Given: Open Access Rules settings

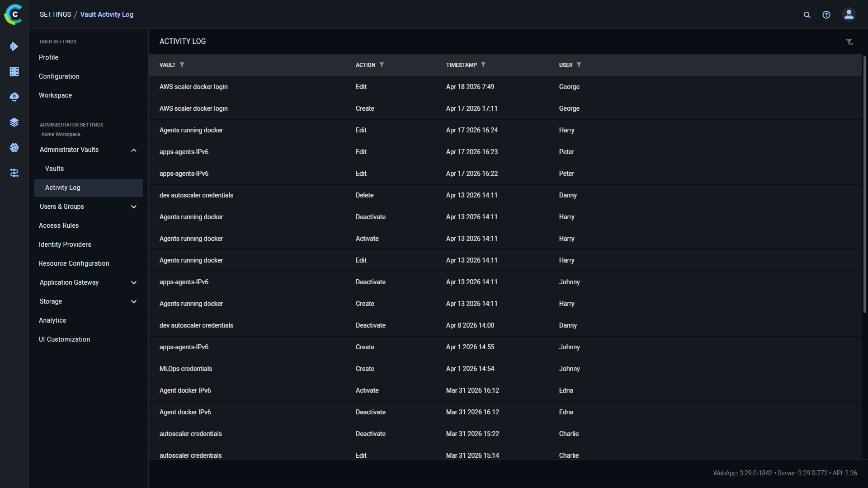Looking at the screenshot, I should pyautogui.click(x=59, y=225).
